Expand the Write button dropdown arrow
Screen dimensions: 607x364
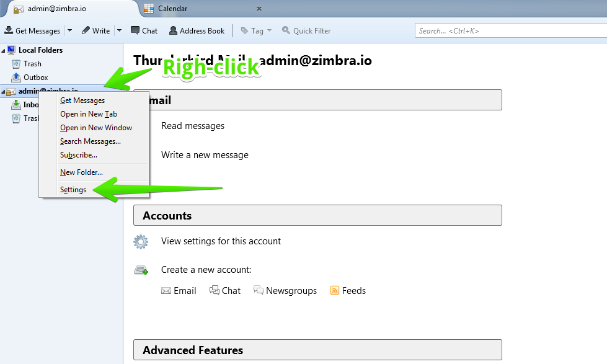tap(119, 30)
